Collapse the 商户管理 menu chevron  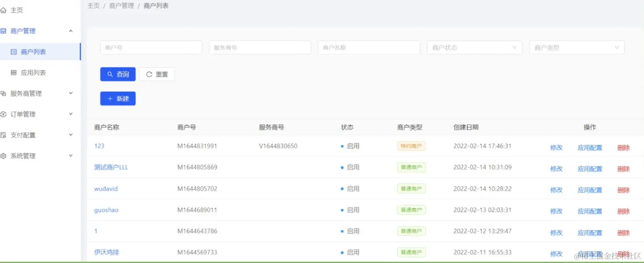(71, 31)
